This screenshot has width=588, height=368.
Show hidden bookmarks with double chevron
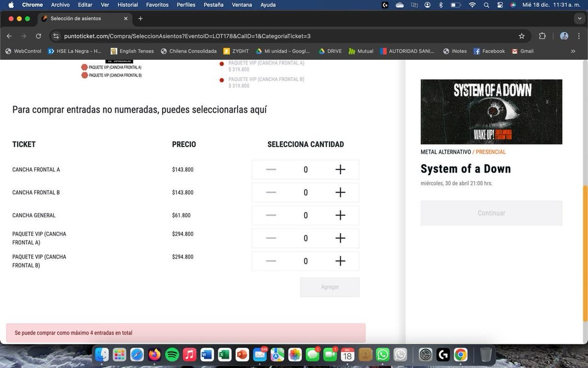coord(573,51)
